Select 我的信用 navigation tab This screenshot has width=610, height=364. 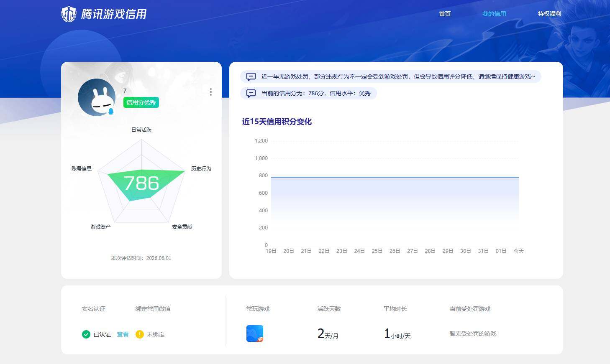pos(494,14)
